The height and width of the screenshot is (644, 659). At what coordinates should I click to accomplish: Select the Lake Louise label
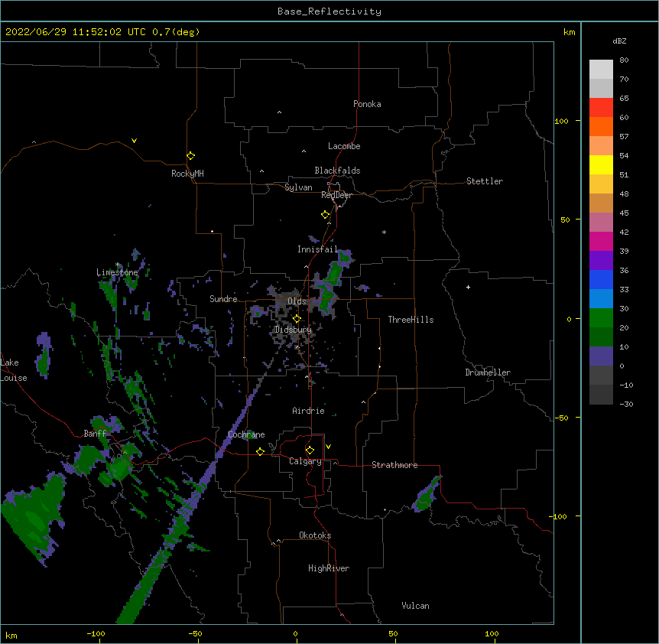tap(14, 370)
